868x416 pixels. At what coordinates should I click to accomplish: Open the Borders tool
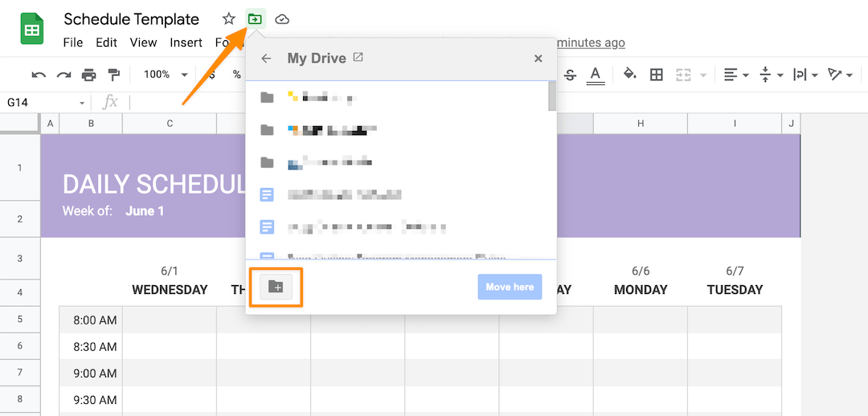(x=657, y=75)
